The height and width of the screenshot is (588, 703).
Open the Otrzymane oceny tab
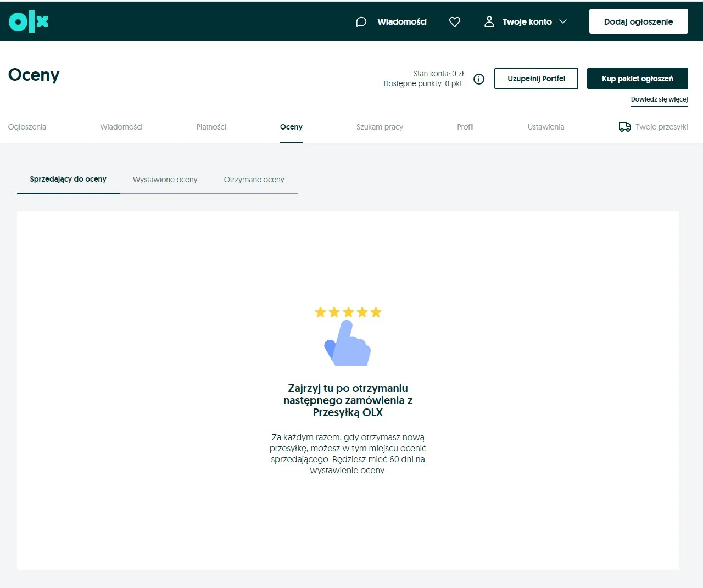click(254, 180)
